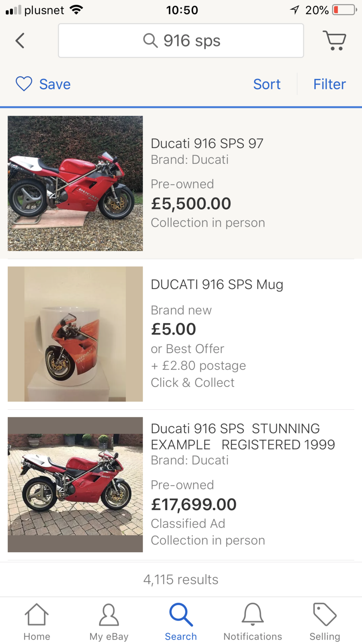Open Notifications bell tab
Viewport: 362px width, 644px height.
[x=253, y=621]
